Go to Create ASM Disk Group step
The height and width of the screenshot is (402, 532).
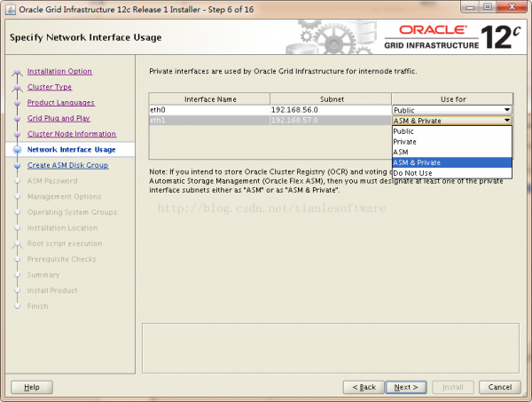pyautogui.click(x=68, y=165)
